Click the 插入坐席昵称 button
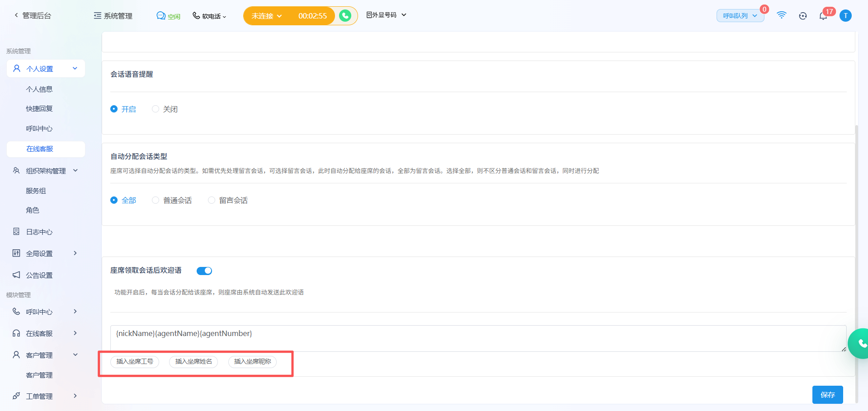This screenshot has height=411, width=868. coord(252,362)
